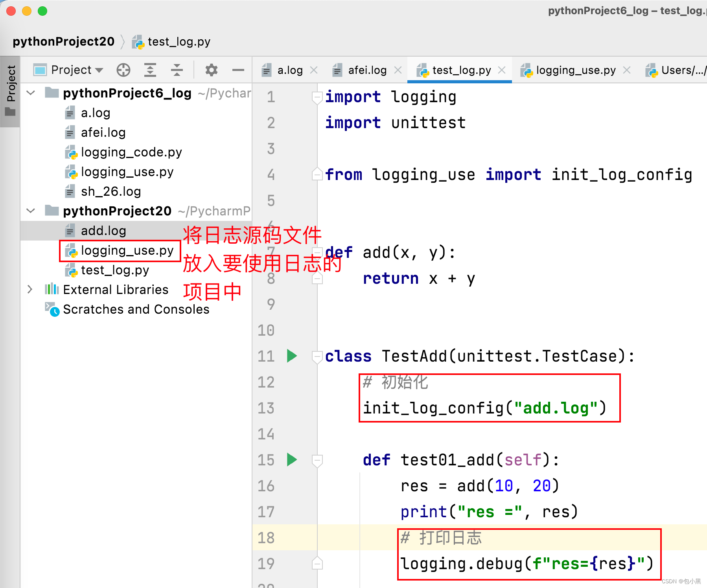Hide the Project panel with minus icon

pyautogui.click(x=238, y=70)
